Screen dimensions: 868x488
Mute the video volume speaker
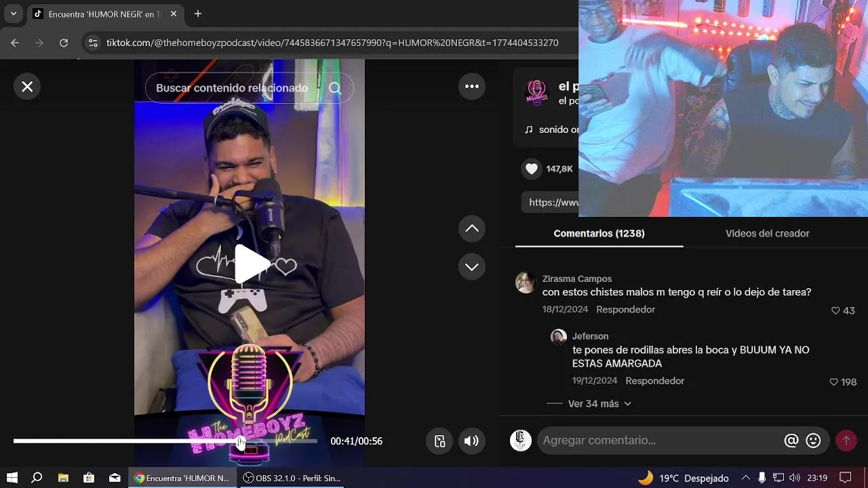(x=471, y=441)
